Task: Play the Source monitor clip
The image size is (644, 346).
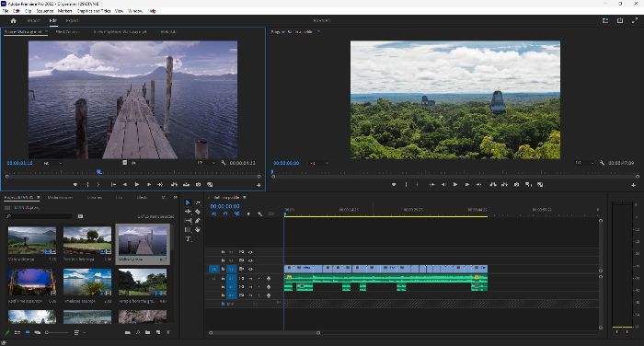Action: tap(137, 185)
